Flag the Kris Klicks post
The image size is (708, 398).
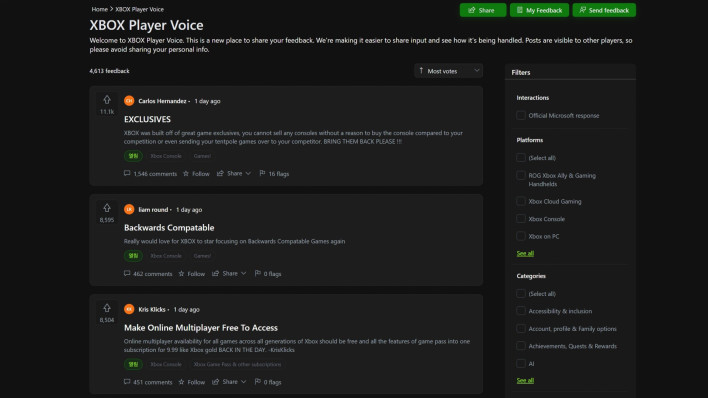point(268,382)
